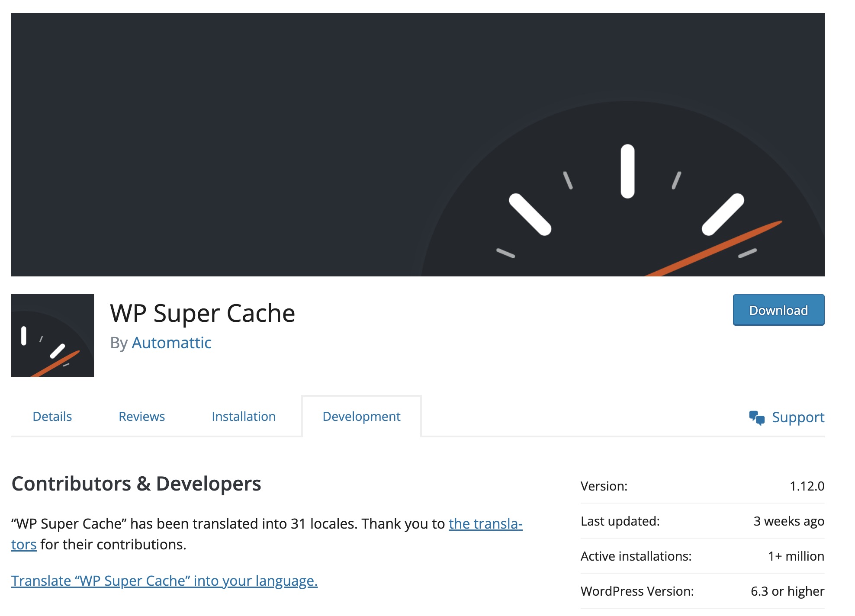Click the '1+ million' installations value
855x616 pixels.
[x=796, y=556]
